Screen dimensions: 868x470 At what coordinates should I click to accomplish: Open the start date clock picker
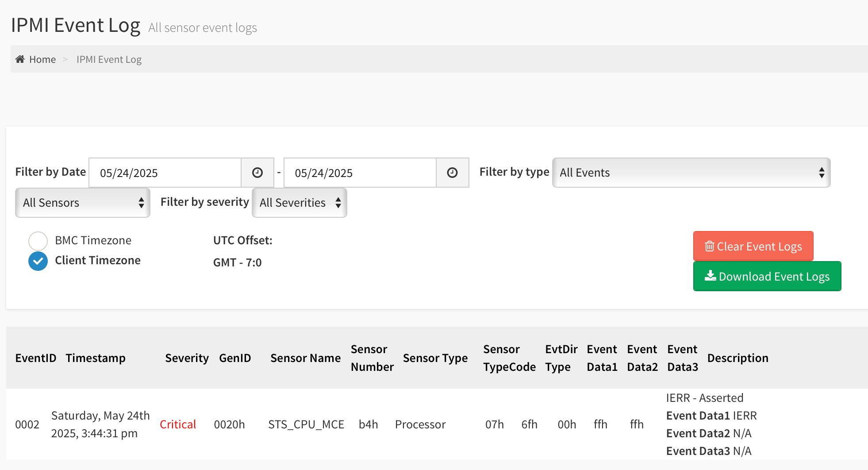(x=257, y=173)
